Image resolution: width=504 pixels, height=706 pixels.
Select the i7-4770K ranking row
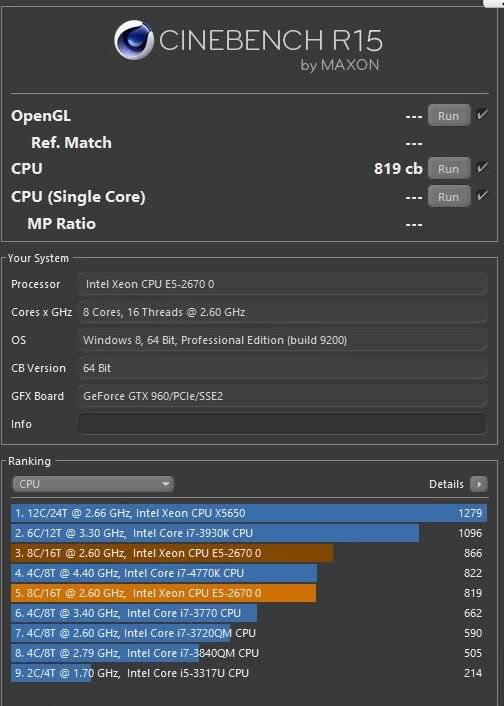[x=249, y=573]
